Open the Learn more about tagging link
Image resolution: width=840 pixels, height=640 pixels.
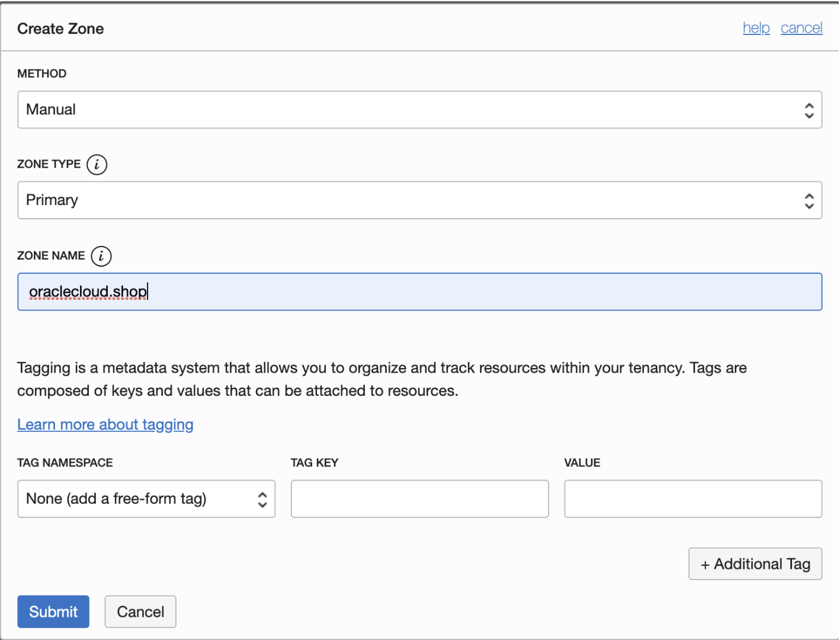pos(105,424)
